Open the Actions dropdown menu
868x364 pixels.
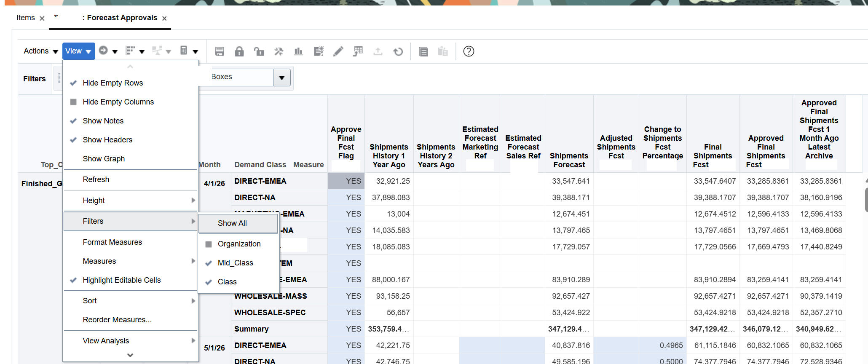[40, 51]
